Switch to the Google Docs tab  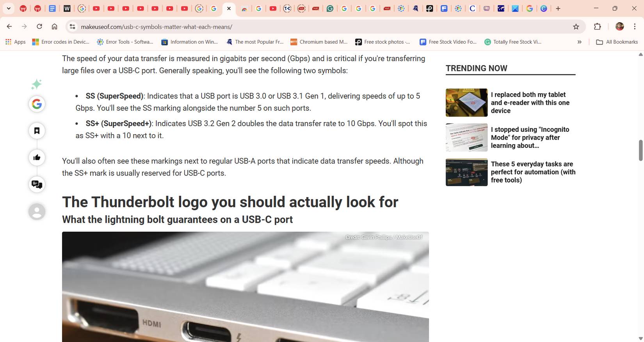[x=52, y=8]
